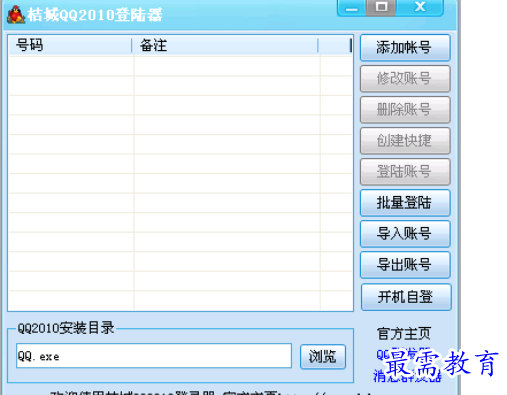Screen dimensions: 507x395
Task: Click the 添加帐号 button
Action: click(405, 48)
